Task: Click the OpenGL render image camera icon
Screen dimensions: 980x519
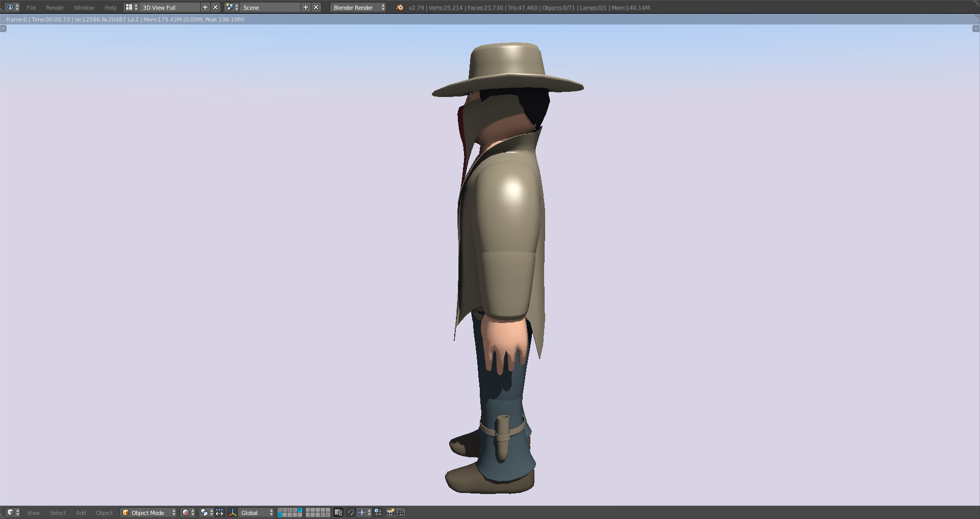Action: point(390,512)
